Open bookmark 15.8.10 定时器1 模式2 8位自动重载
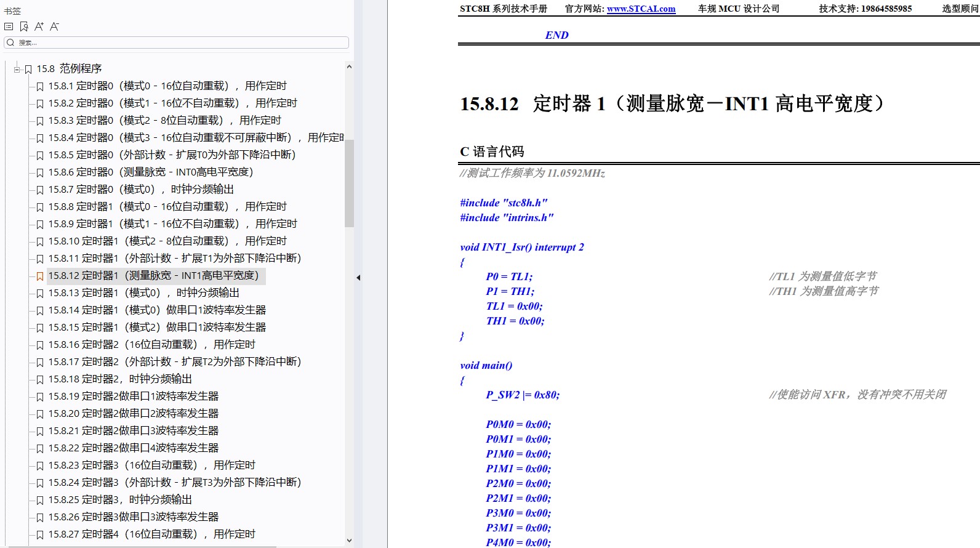 (x=167, y=241)
